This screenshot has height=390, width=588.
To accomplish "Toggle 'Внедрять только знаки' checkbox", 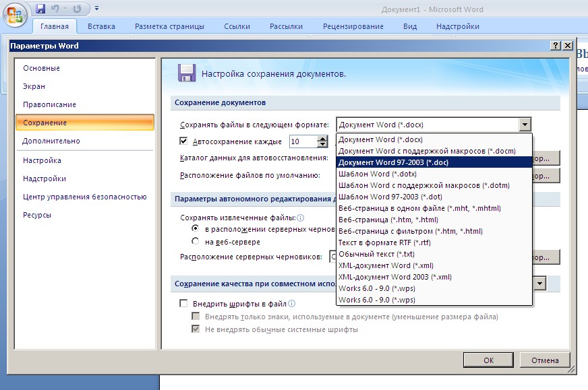I will point(196,317).
